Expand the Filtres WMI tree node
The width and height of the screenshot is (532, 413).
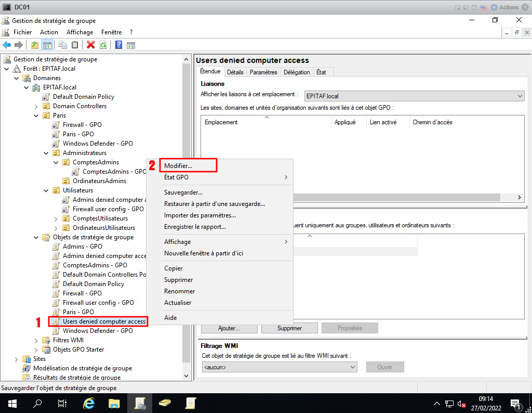coord(36,340)
